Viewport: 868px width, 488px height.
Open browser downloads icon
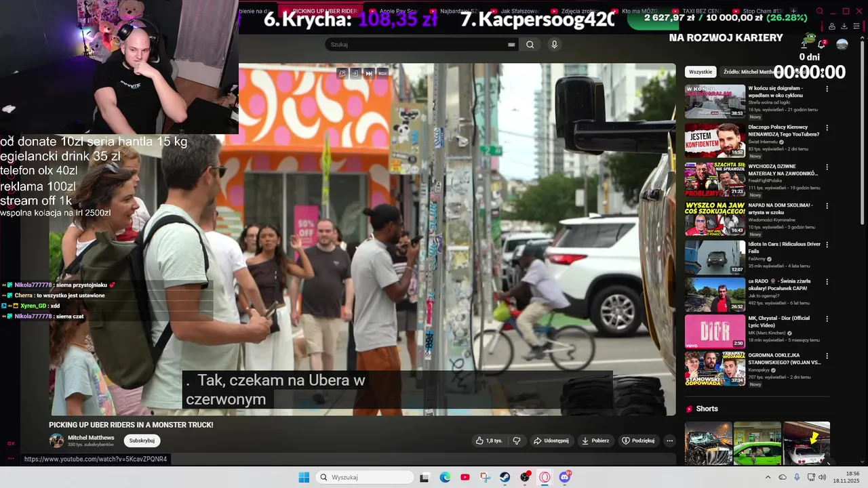click(844, 26)
